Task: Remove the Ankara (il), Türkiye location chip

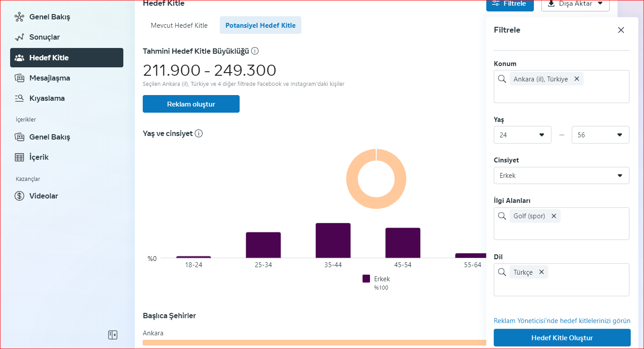Action: tap(576, 79)
